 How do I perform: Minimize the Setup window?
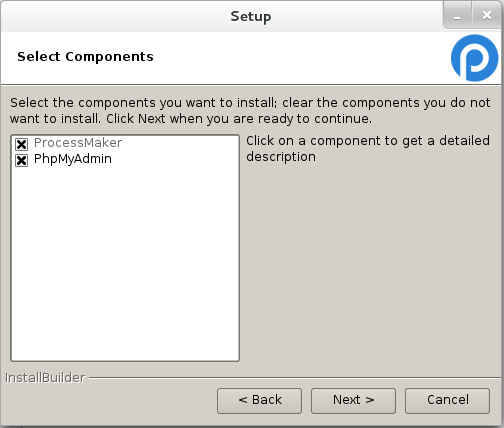[457, 15]
